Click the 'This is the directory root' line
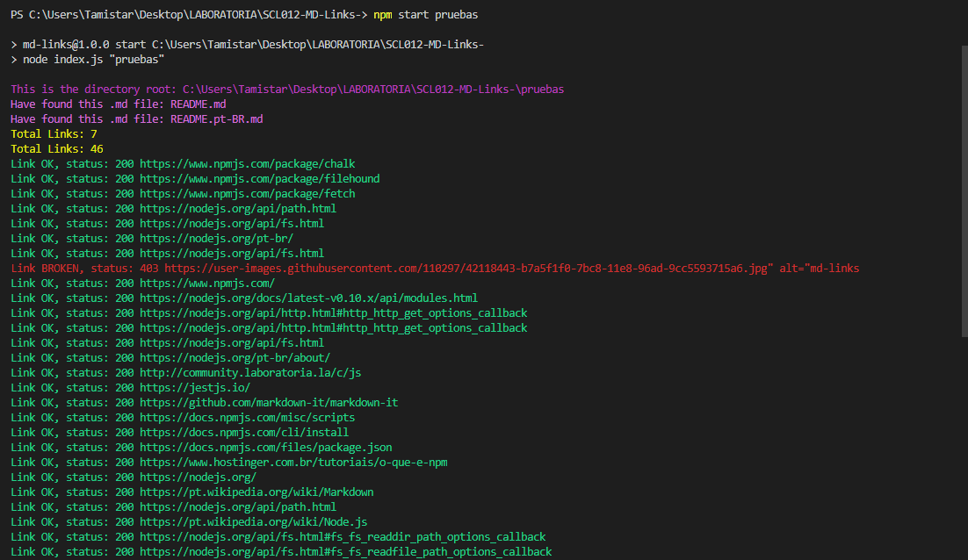The image size is (968, 560). pyautogui.click(x=287, y=90)
